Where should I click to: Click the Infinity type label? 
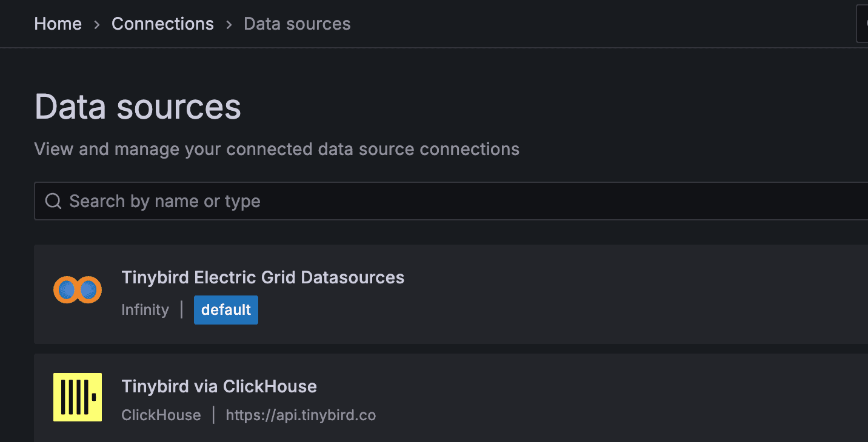pyautogui.click(x=145, y=309)
